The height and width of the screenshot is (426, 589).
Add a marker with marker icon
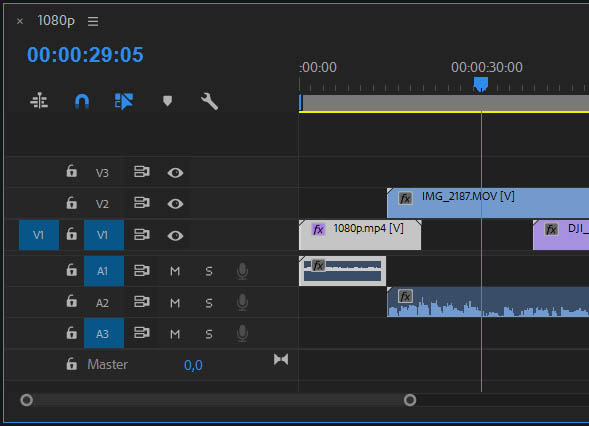[x=168, y=101]
